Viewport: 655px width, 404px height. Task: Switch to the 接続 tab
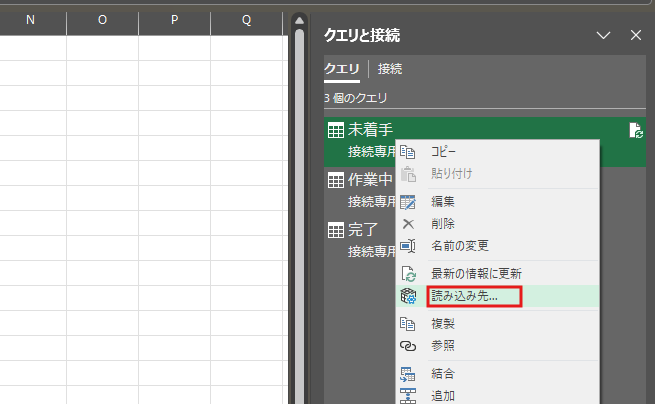390,69
